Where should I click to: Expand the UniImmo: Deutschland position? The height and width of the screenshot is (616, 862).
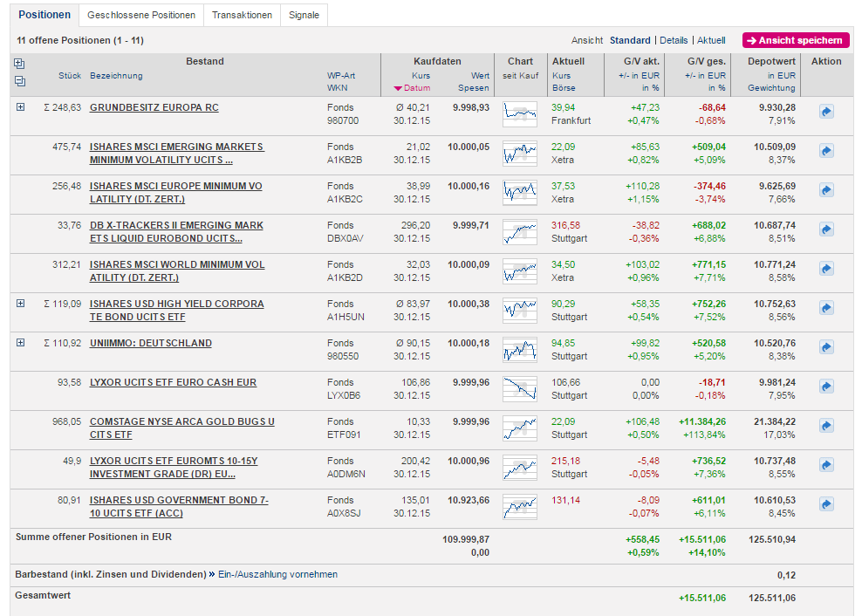pos(20,343)
